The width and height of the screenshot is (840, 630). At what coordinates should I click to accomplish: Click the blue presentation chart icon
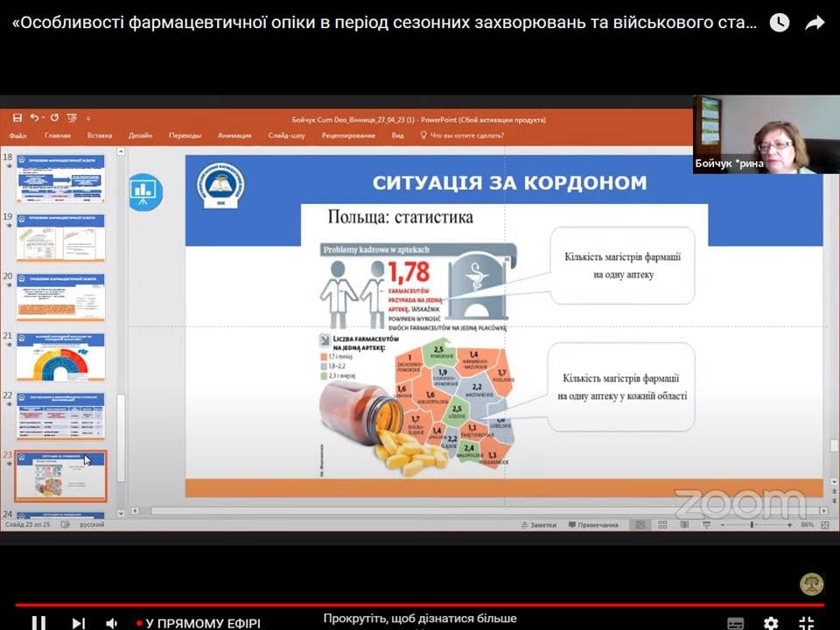(145, 192)
